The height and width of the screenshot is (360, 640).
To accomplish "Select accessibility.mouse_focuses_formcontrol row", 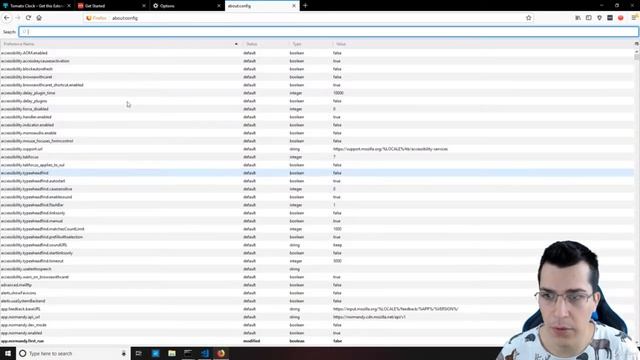I will [317, 141].
